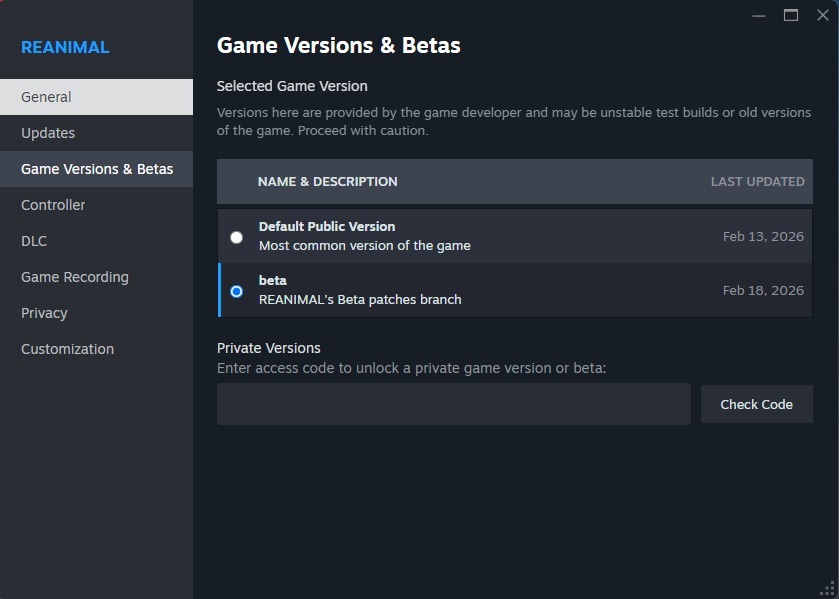The height and width of the screenshot is (599, 839).
Task: Select the beta branch radio button
Action: pos(236,291)
